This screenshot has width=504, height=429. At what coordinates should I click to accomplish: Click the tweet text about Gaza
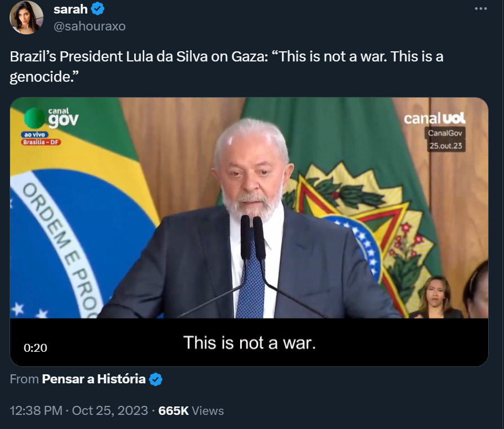click(x=227, y=66)
